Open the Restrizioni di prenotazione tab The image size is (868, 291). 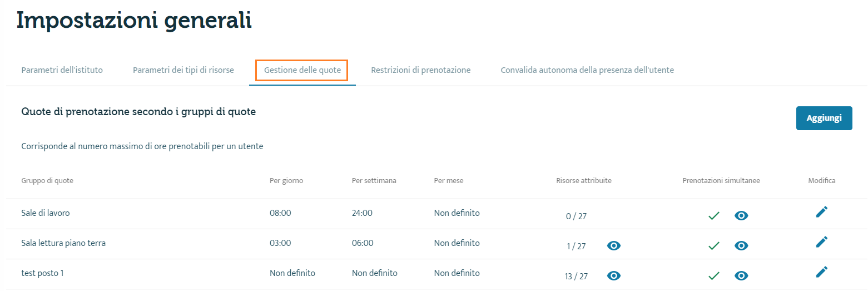(421, 70)
